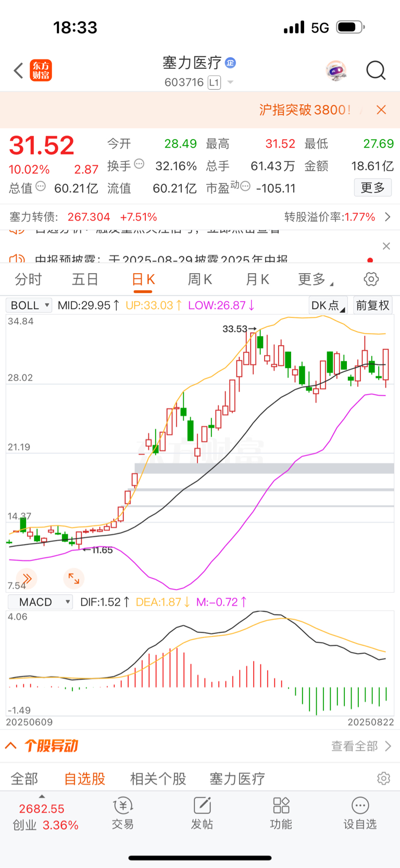Tap the 市盈 info icon
Image resolution: width=400 pixels, height=868 pixels.
[x=245, y=186]
